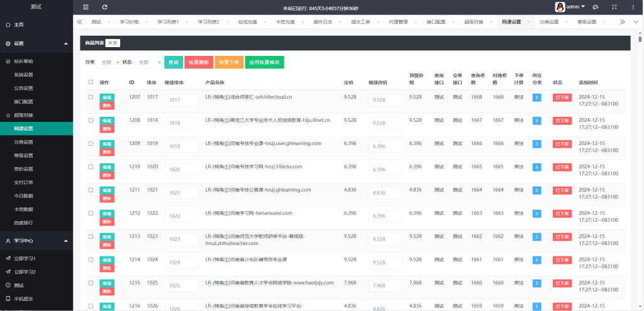Check the row with ID 1207
Image resolution: width=644 pixels, height=311 pixels.
click(x=91, y=97)
